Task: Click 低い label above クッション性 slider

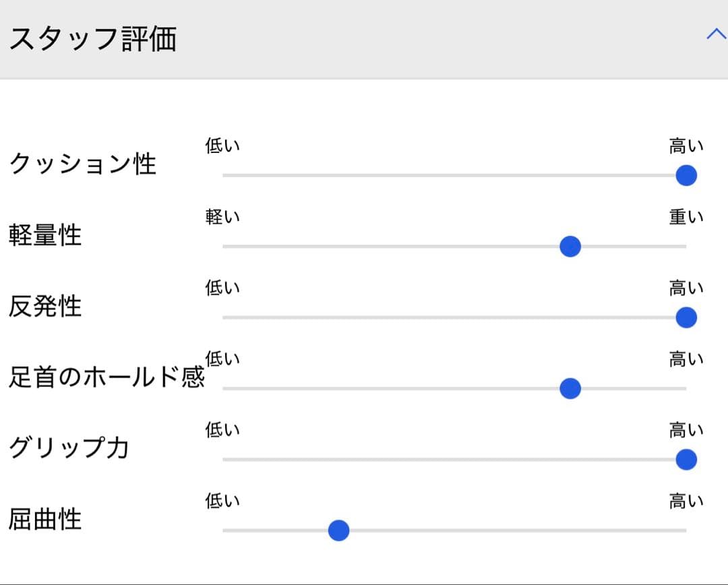Action: pyautogui.click(x=222, y=146)
